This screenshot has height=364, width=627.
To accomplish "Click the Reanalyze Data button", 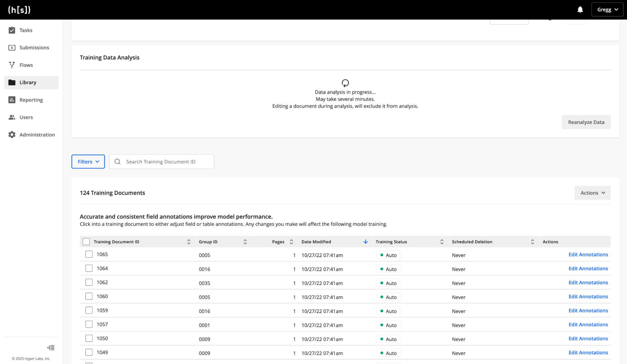I will pos(586,122).
